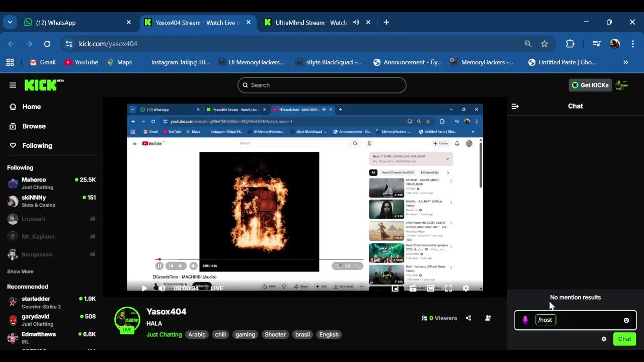Open the Chrome apps grid

coord(10,62)
